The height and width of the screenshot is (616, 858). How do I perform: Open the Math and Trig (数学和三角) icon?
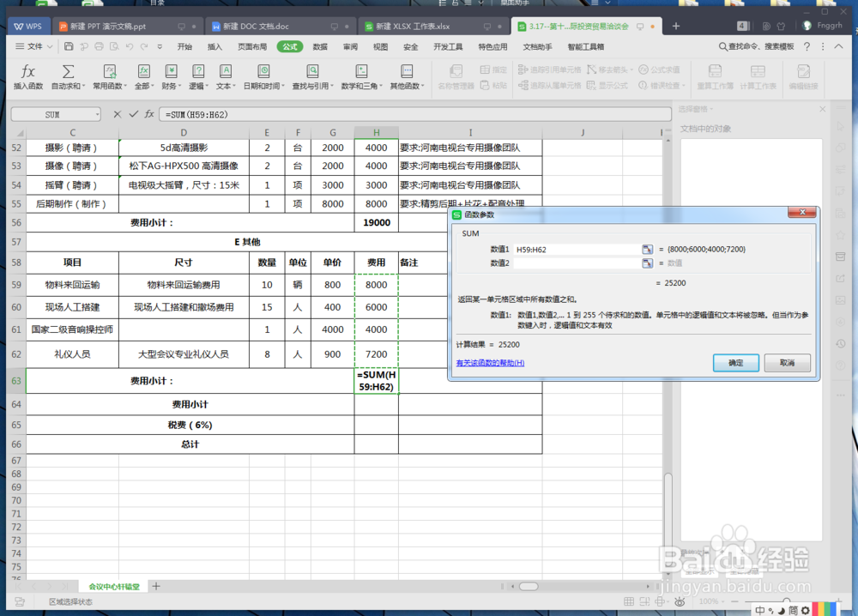point(361,72)
